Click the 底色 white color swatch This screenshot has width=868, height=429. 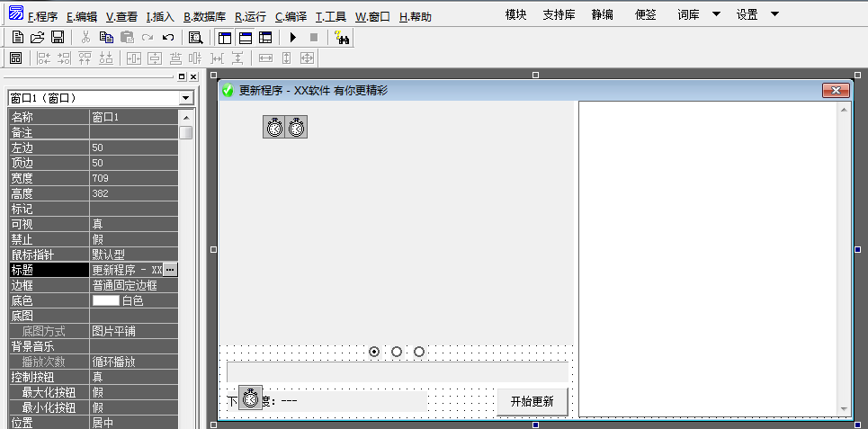click(x=106, y=300)
